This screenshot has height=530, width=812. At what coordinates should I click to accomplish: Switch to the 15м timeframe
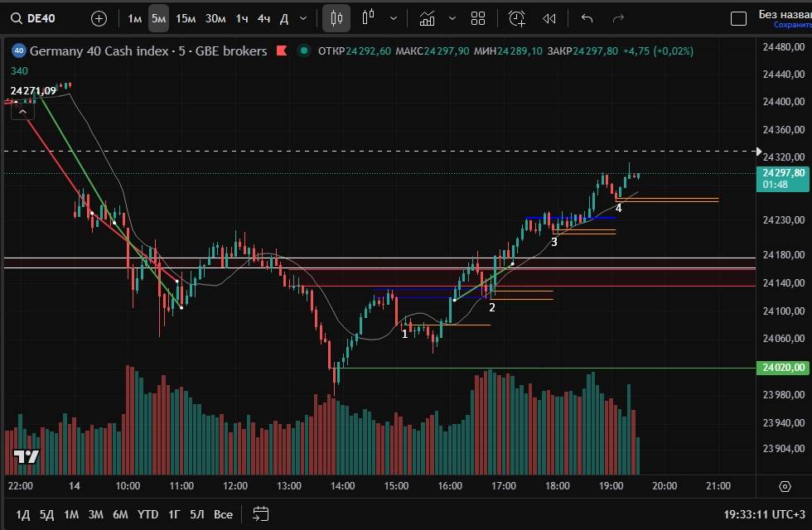click(x=186, y=18)
